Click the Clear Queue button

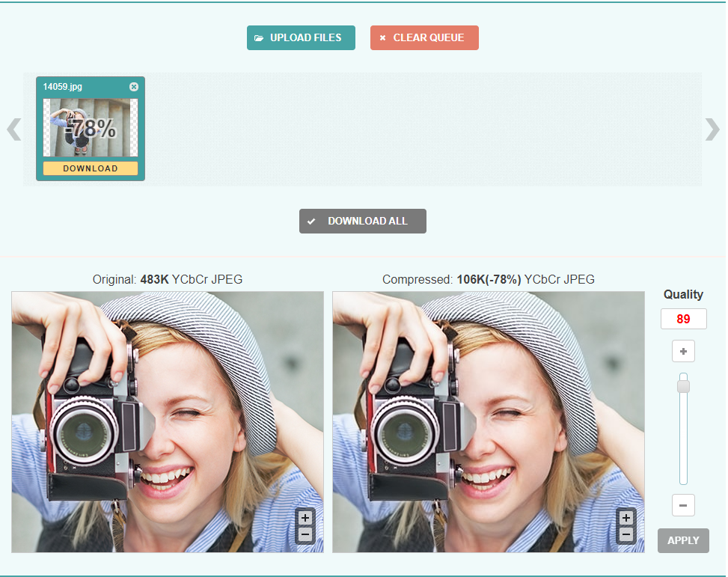pyautogui.click(x=424, y=37)
